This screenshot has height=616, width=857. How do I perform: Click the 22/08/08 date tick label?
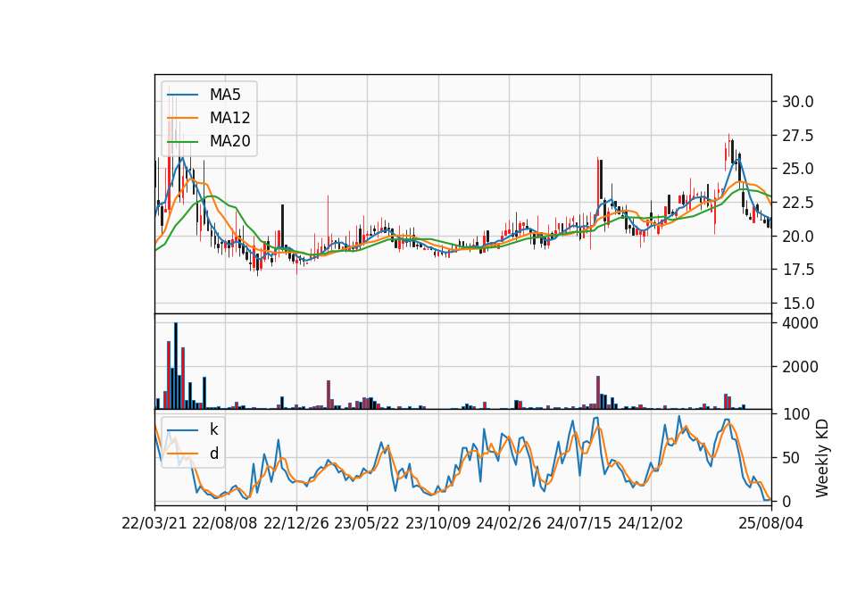tap(225, 524)
